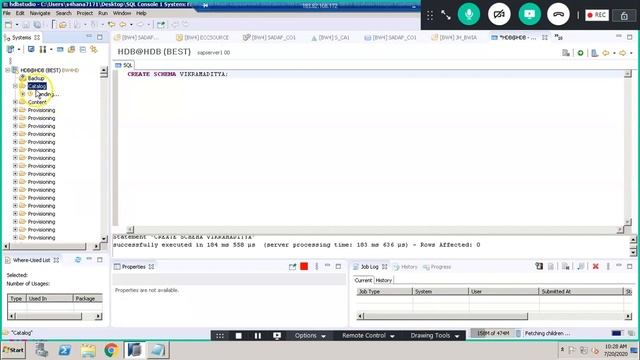This screenshot has width=640, height=360.
Task: Open the Remote Control dropdown
Action: pyautogui.click(x=368, y=336)
